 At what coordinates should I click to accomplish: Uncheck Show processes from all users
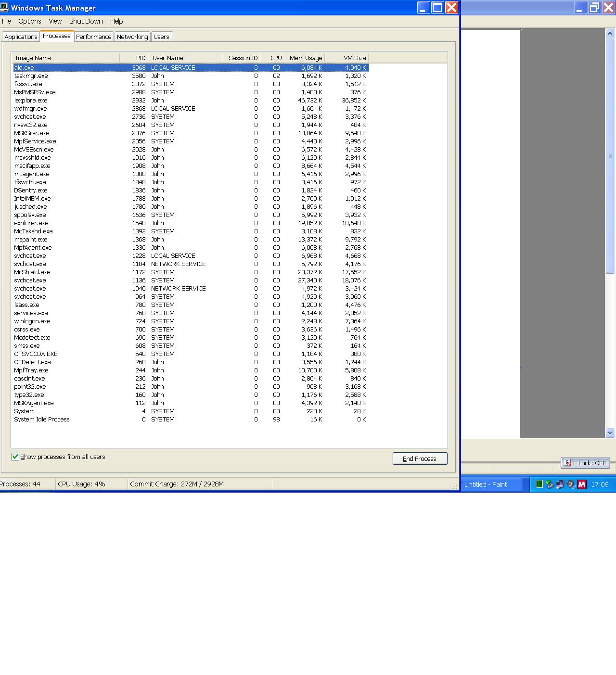[x=15, y=457]
